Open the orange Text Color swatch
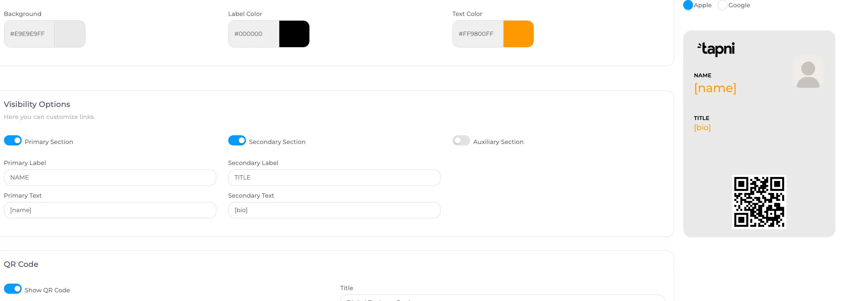This screenshot has height=301, width=868. (x=518, y=34)
